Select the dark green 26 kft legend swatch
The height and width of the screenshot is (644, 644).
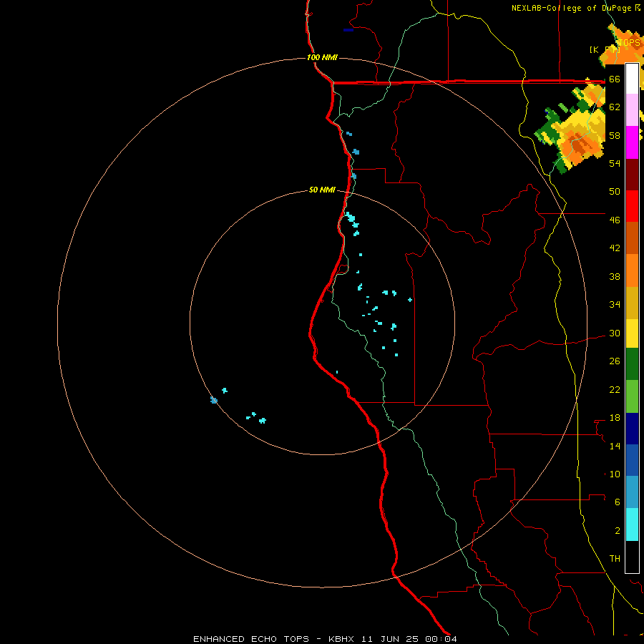[x=632, y=364]
